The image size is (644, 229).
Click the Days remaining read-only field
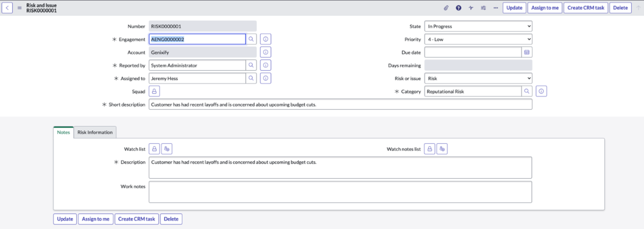click(x=478, y=65)
